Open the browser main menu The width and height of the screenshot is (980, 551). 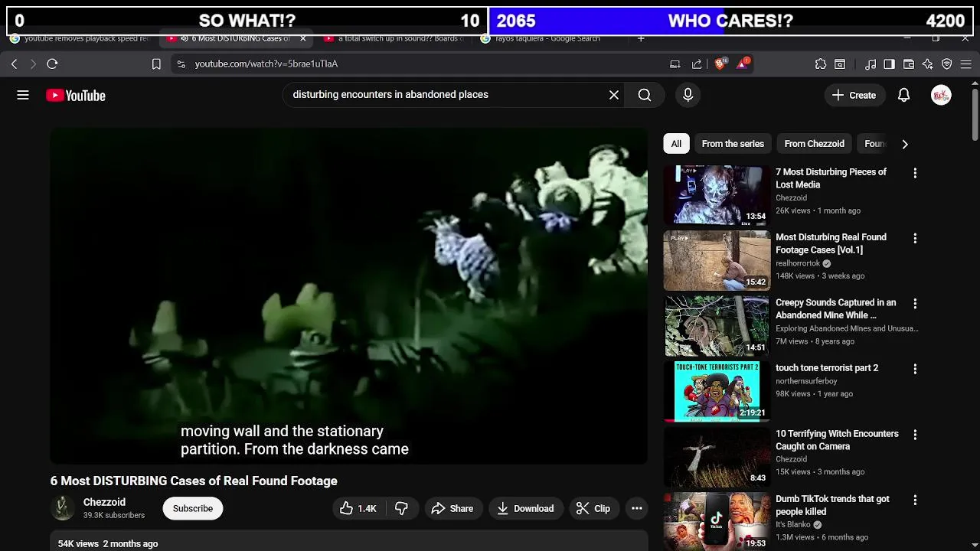coord(966,64)
